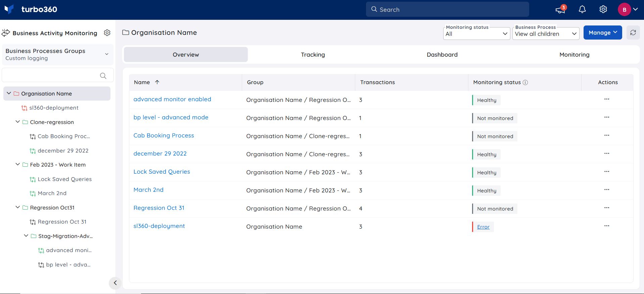The height and width of the screenshot is (294, 644).
Task: Open actions menu for advanced monitor enabled
Action: 607,99
